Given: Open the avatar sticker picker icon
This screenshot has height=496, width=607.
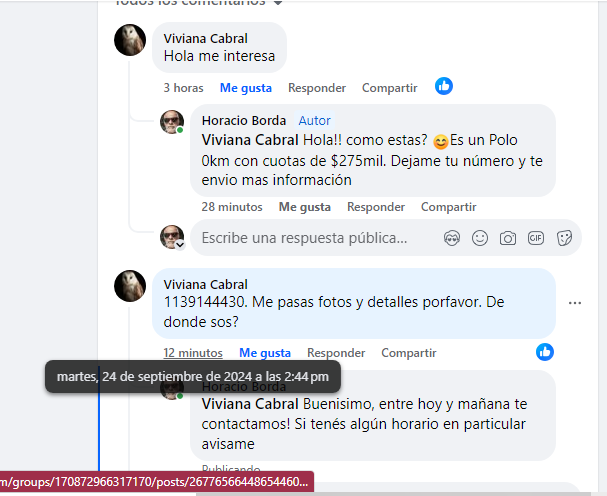Looking at the screenshot, I should 452,238.
